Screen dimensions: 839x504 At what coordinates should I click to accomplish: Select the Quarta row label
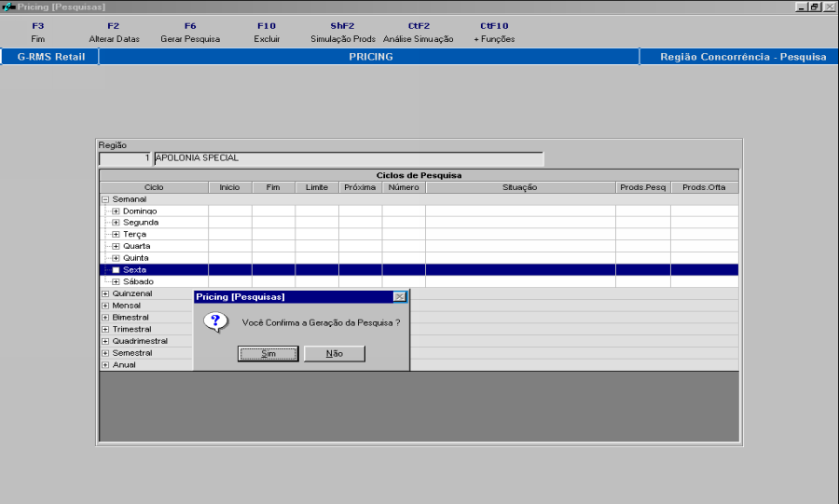tap(136, 246)
